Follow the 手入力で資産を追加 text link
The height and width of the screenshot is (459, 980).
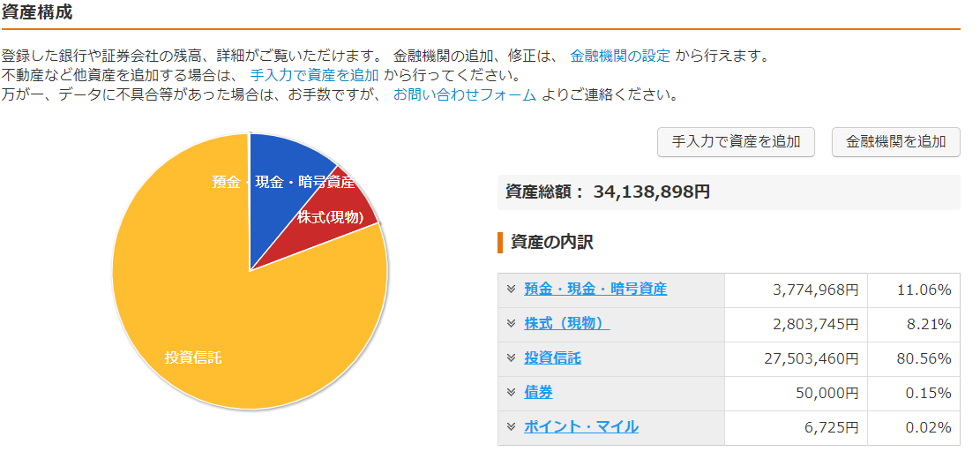pyautogui.click(x=314, y=76)
